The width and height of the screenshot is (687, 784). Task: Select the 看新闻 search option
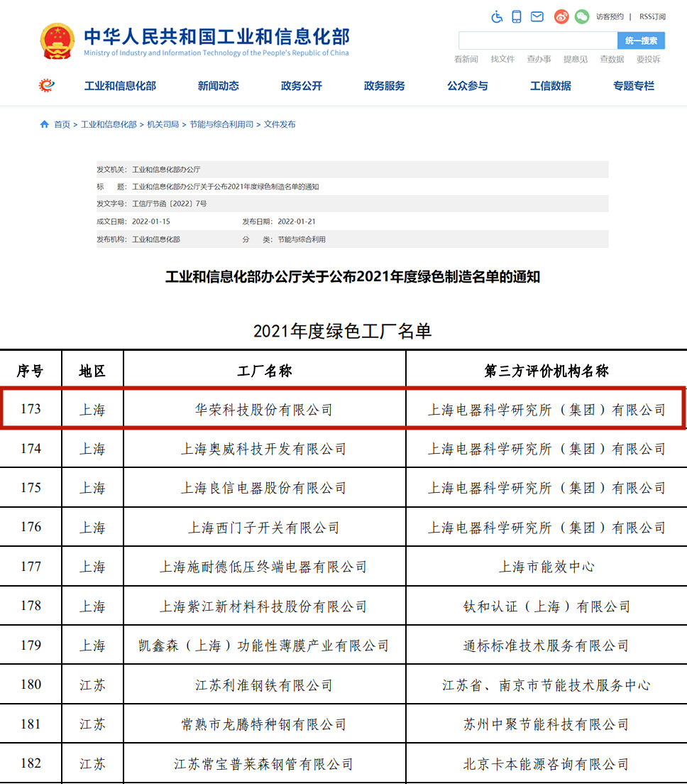pos(466,59)
